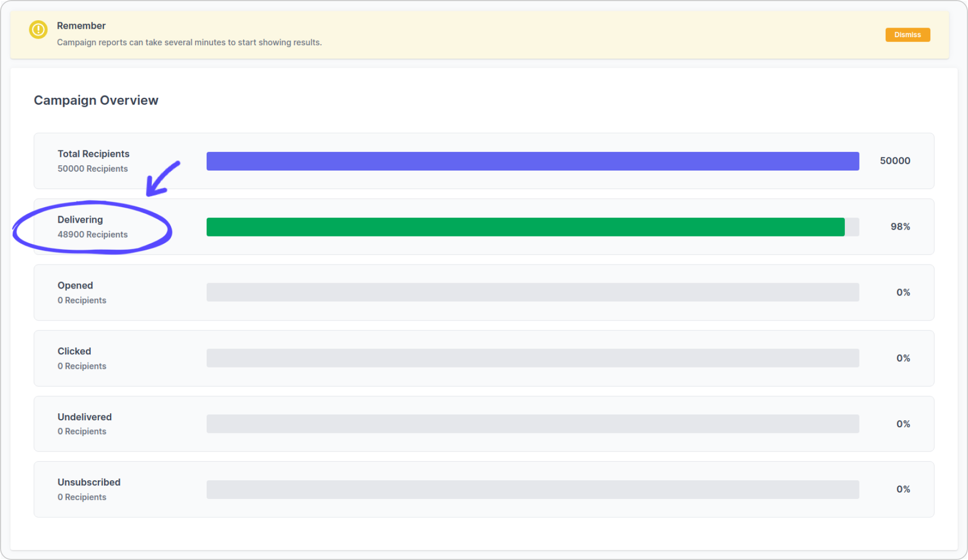This screenshot has width=968, height=560.
Task: Click the Unsubscribed row 0 Recipients
Action: click(x=82, y=497)
